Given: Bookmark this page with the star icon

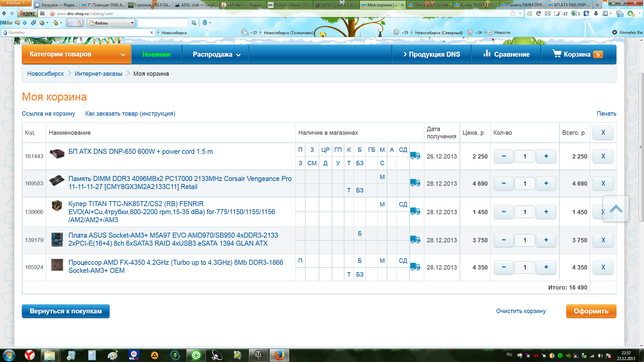Looking at the screenshot, I should pyautogui.click(x=513, y=13).
